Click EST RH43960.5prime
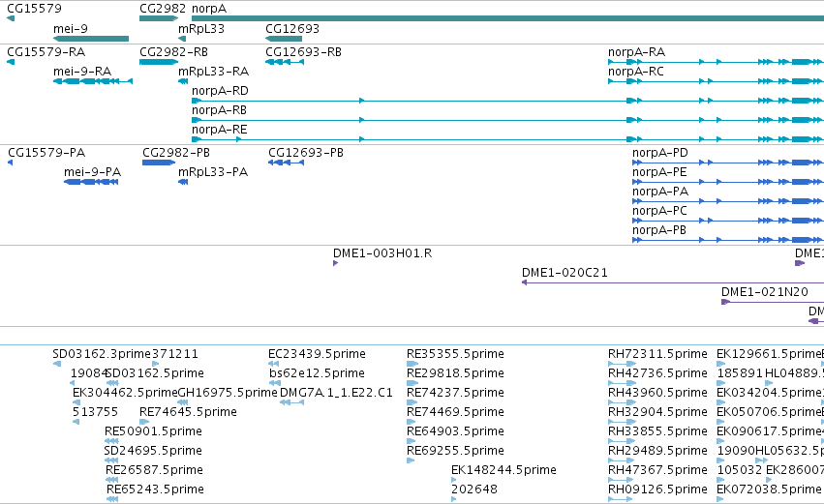This screenshot has width=824, height=504. [657, 393]
